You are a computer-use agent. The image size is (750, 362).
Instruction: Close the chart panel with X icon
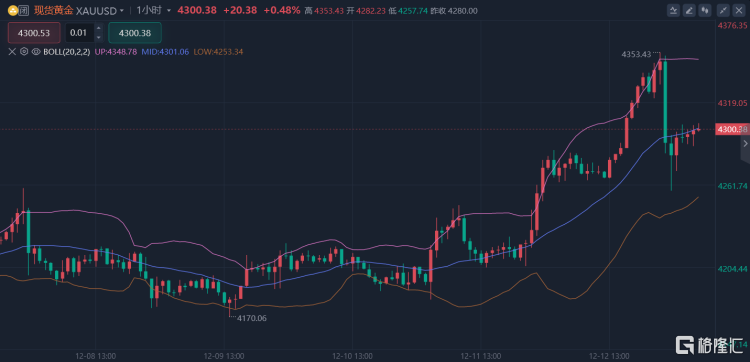pyautogui.click(x=739, y=10)
